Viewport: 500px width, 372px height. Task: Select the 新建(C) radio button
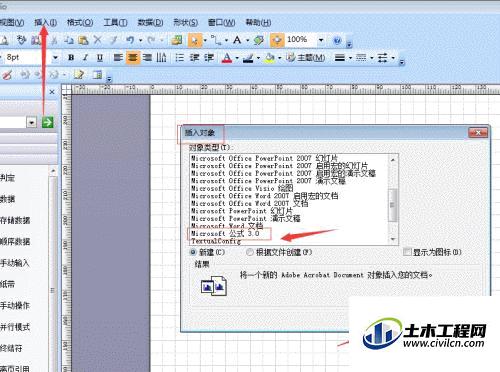click(x=193, y=252)
